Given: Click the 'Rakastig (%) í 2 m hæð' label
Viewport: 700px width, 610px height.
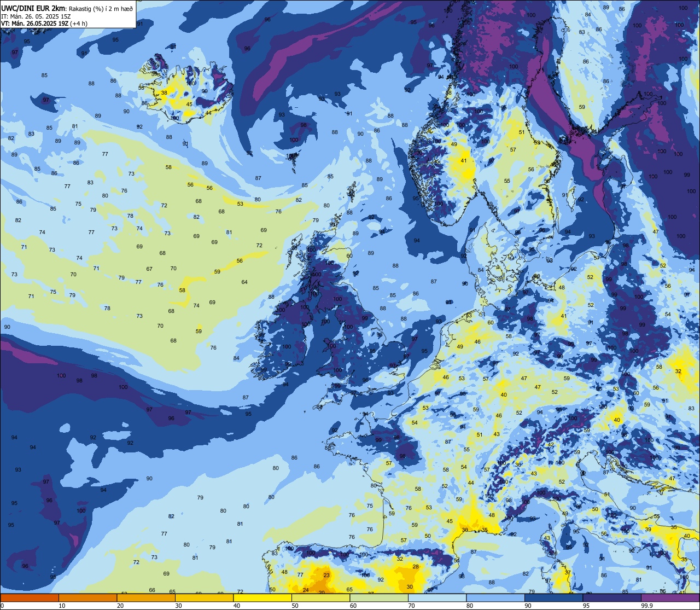Looking at the screenshot, I should click(101, 8).
